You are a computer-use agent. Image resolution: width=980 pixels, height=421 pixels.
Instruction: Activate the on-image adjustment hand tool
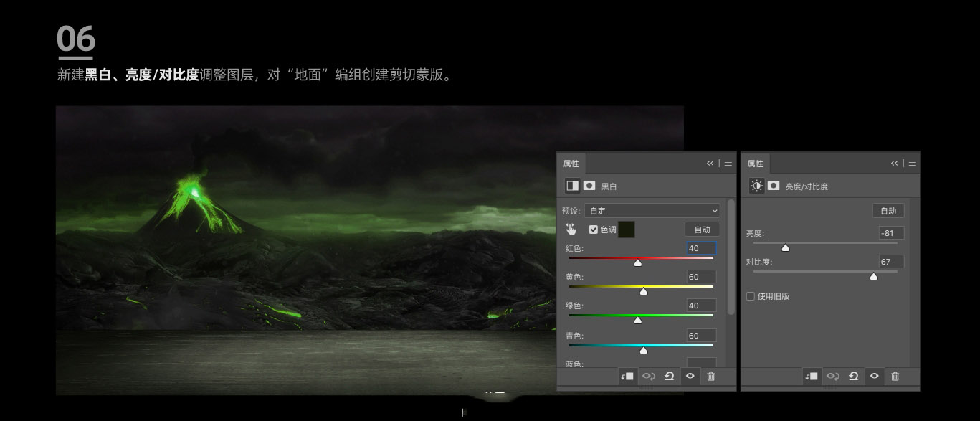tap(571, 230)
